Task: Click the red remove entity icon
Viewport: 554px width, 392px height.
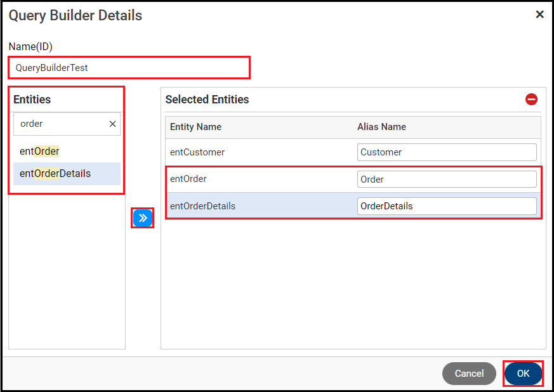Action: pyautogui.click(x=531, y=99)
